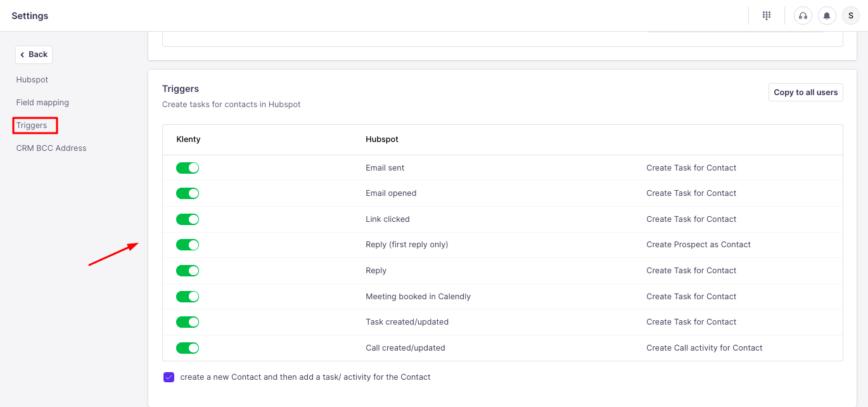Select Field mapping in the sidebar
This screenshot has height=407, width=868.
42,103
